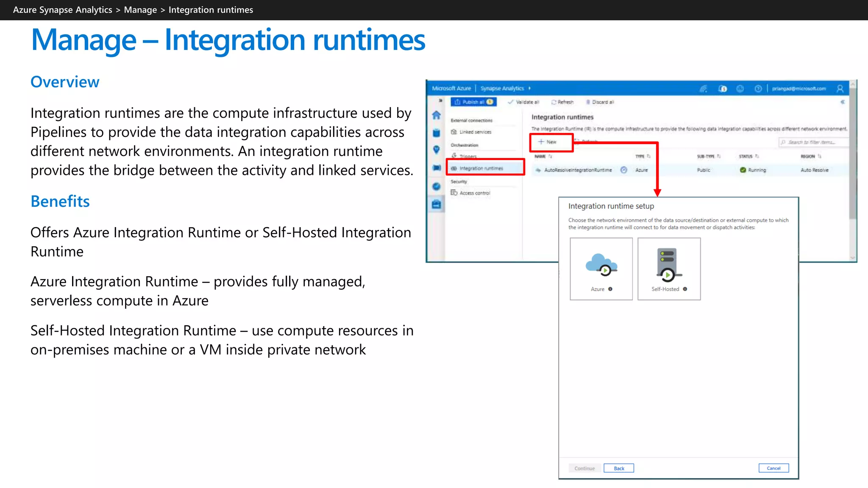This screenshot has width=868, height=488.
Task: Open the Develop hub icon in the sidebar
Action: point(436,150)
